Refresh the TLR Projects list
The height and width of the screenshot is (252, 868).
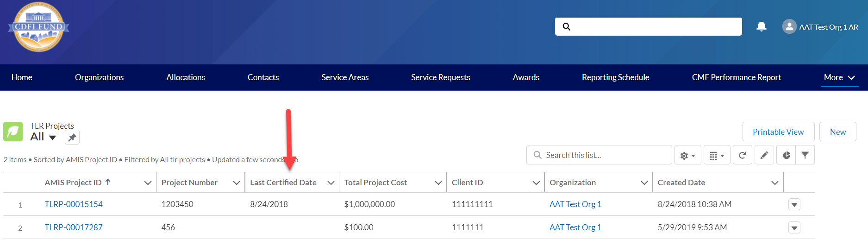coord(742,156)
